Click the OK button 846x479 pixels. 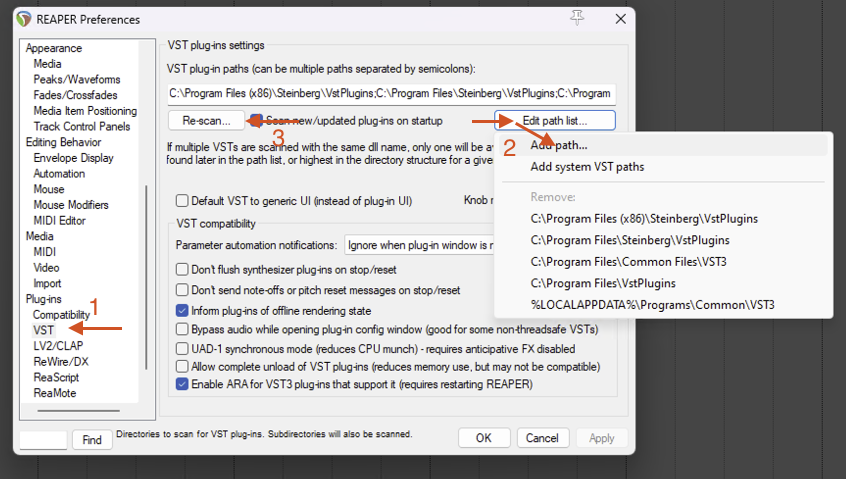coord(484,438)
